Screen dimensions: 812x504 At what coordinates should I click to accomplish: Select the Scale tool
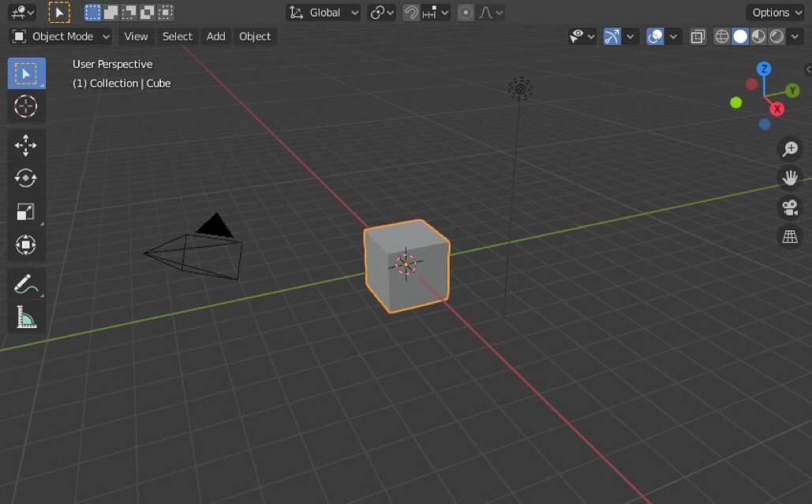click(x=26, y=211)
